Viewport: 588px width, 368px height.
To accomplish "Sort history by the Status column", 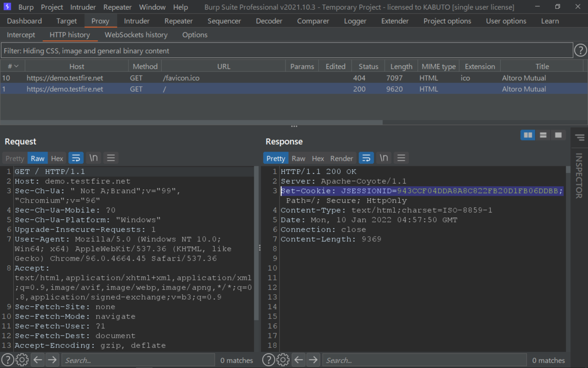I will click(x=368, y=66).
